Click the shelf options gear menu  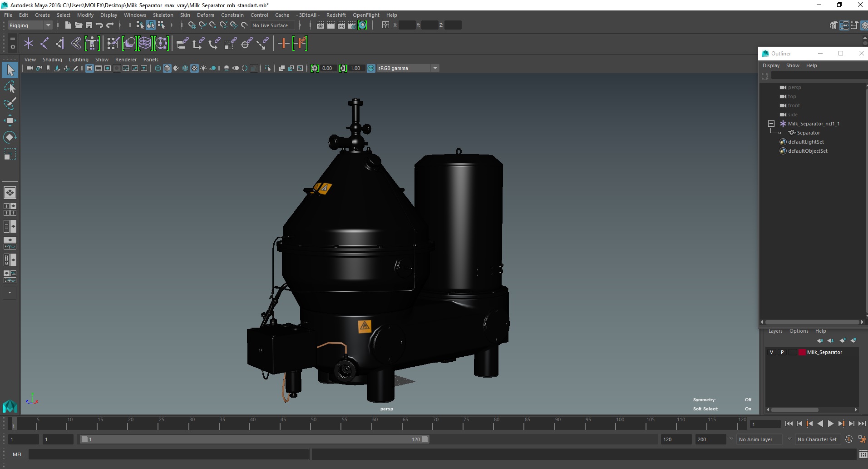pos(12,47)
